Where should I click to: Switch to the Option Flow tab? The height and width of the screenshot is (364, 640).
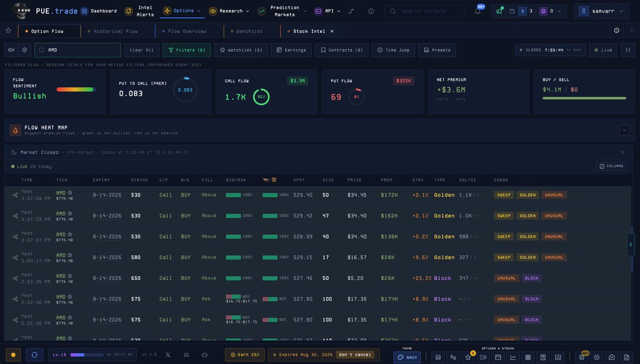[49, 31]
